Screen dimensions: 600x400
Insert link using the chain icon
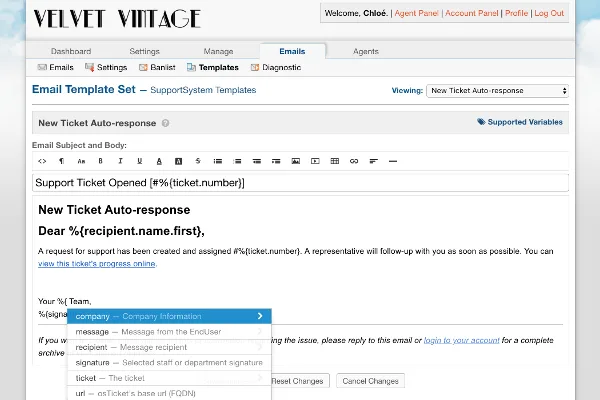[x=354, y=161]
